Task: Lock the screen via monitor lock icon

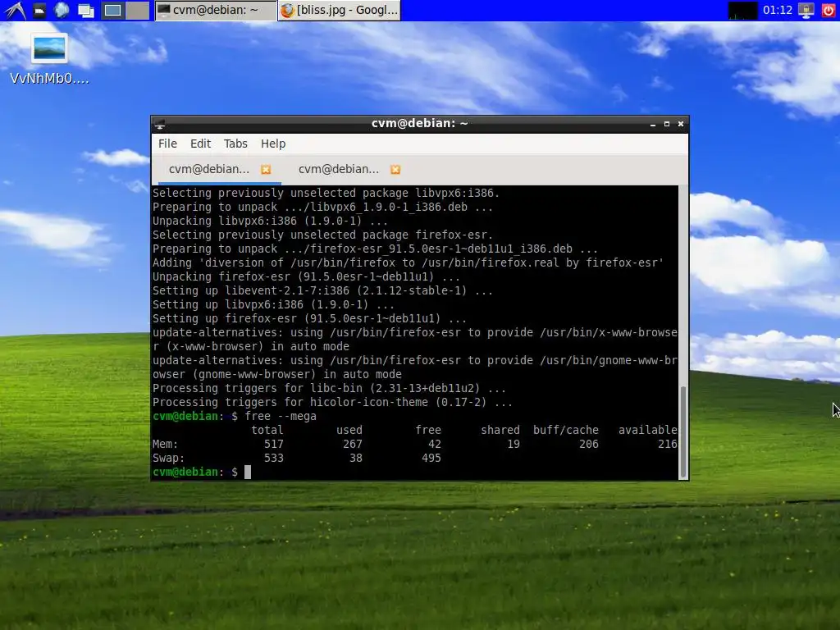Action: pos(806,10)
